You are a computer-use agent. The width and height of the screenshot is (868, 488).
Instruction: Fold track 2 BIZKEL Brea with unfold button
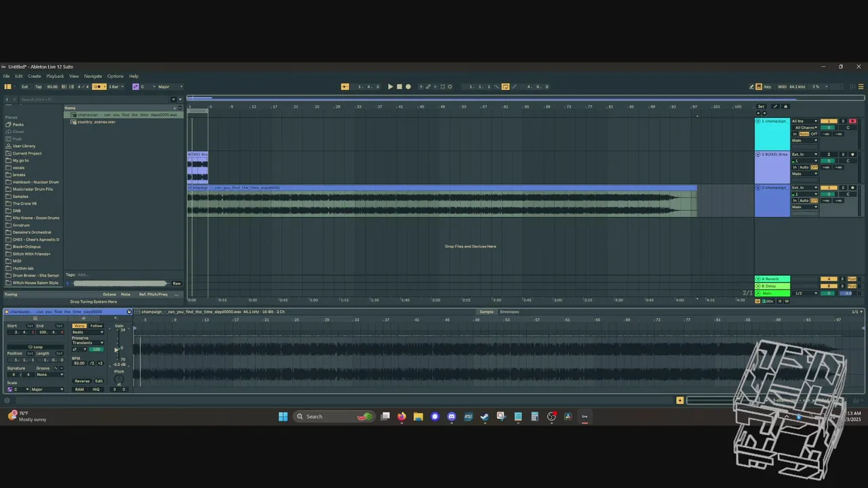758,155
